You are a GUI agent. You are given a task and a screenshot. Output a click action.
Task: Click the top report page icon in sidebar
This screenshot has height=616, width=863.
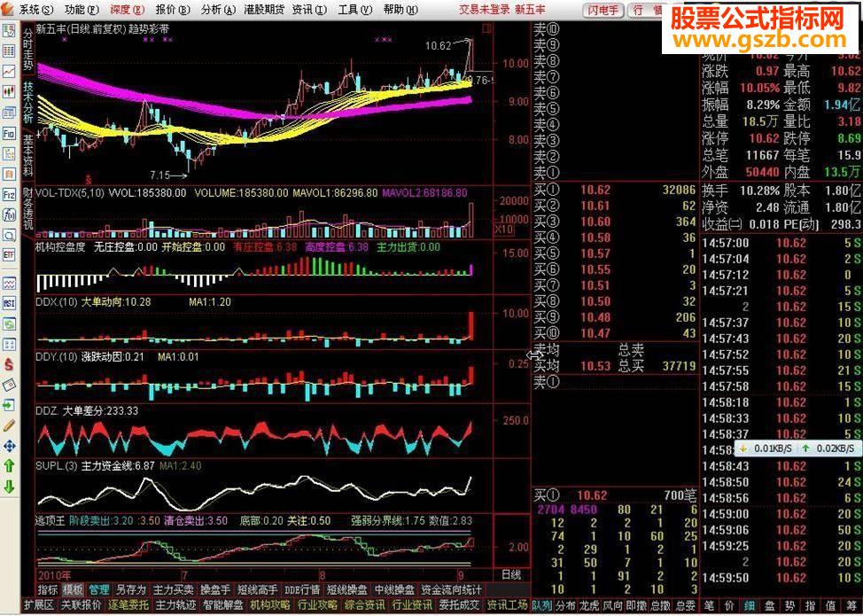coord(9,31)
